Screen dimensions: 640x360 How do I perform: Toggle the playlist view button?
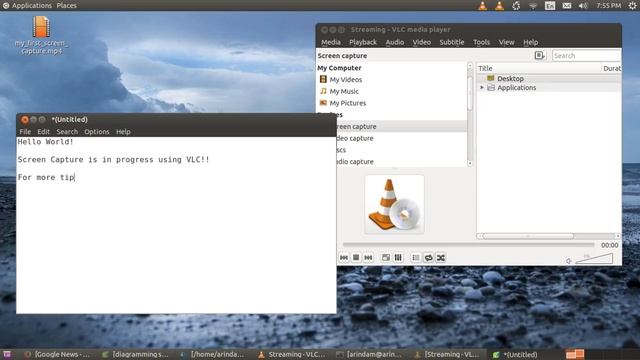[416, 258]
